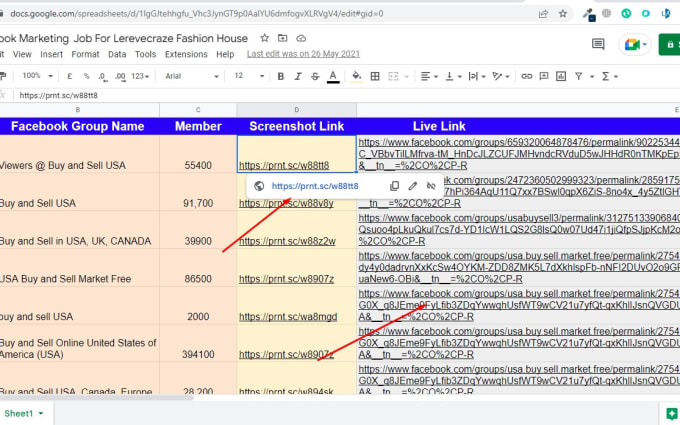Toggle bold formatting
The height and width of the screenshot is (425, 680).
281,76
